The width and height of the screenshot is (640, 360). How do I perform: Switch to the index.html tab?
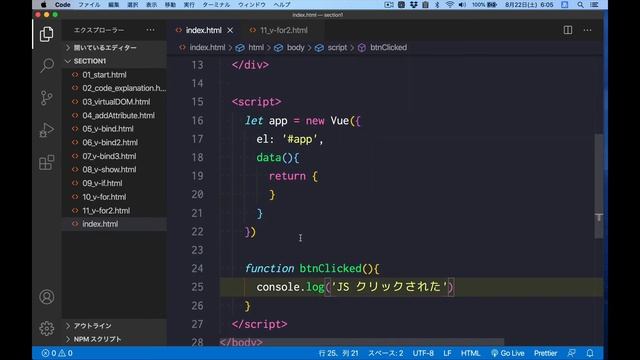[x=203, y=30]
